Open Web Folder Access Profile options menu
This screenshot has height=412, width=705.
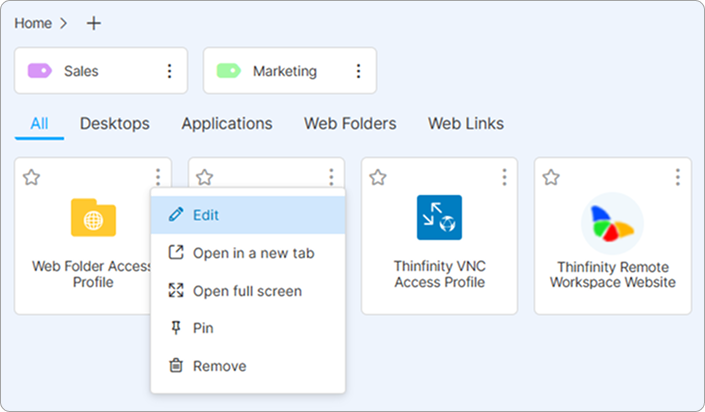pyautogui.click(x=158, y=177)
